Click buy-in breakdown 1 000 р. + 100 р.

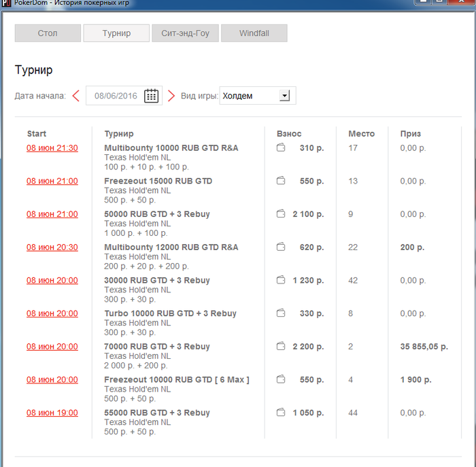(136, 233)
